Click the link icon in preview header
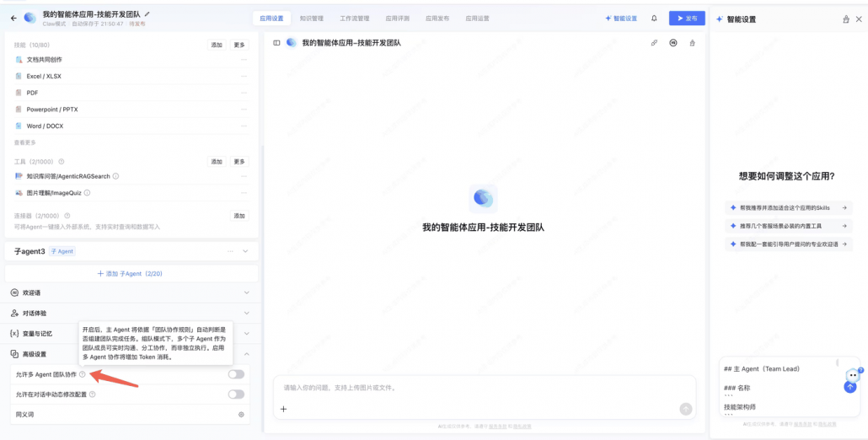Viewport: 868px width, 440px height. 654,43
